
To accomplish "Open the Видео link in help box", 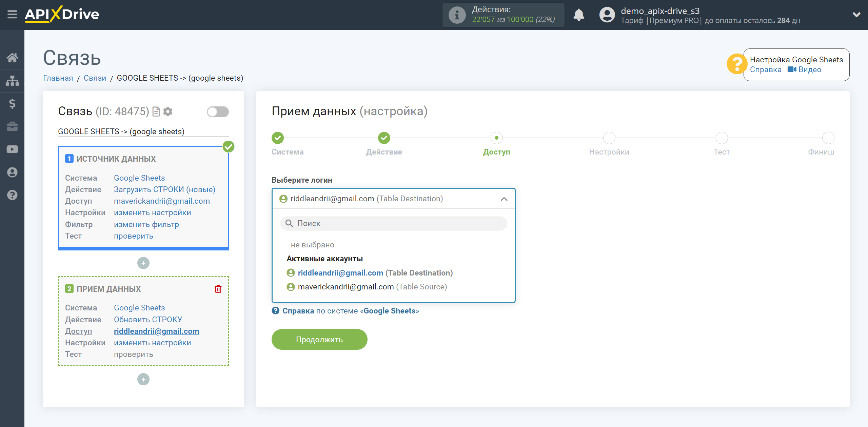I will click(x=810, y=69).
